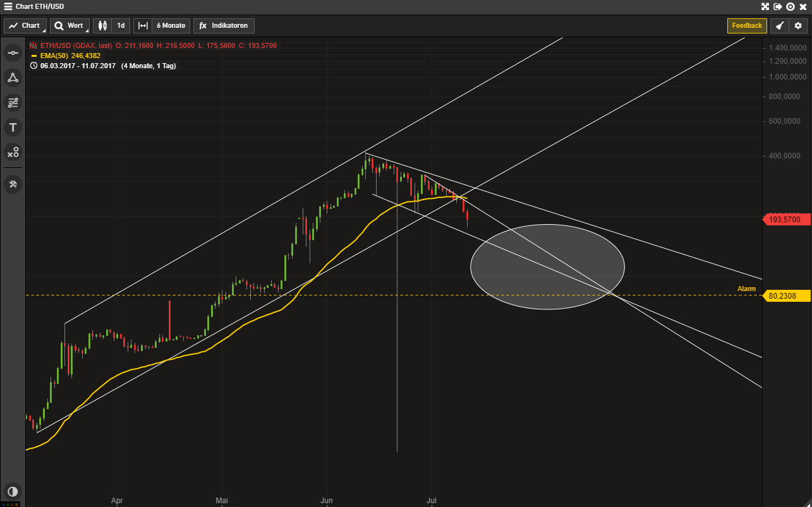Select the markers and symbols tool

pos(13,152)
